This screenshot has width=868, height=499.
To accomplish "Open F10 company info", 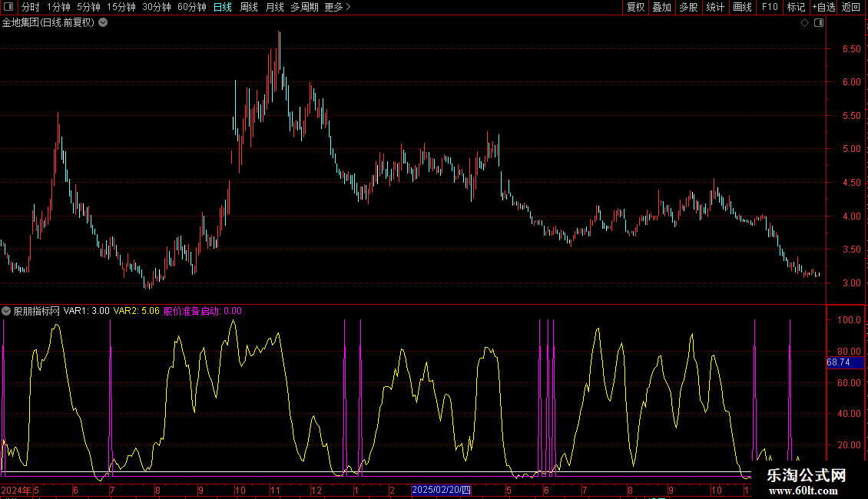I will pyautogui.click(x=770, y=7).
